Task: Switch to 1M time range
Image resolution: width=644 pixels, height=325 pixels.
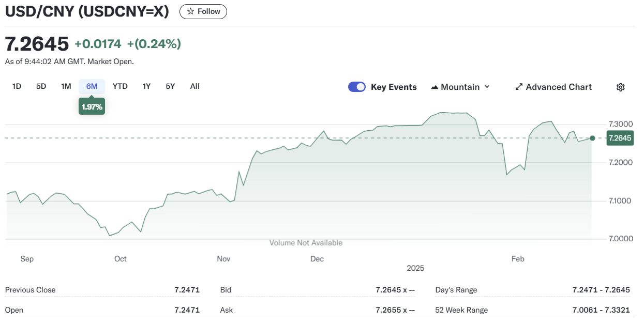Action: click(x=66, y=86)
